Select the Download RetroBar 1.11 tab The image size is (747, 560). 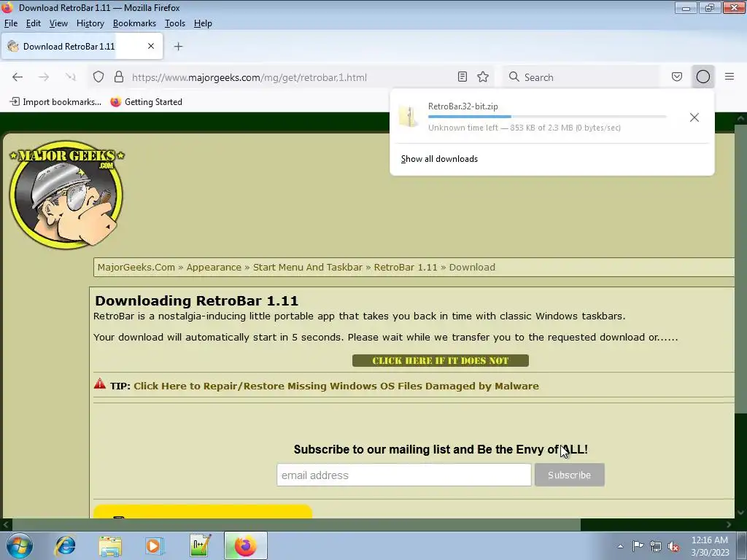(x=82, y=46)
